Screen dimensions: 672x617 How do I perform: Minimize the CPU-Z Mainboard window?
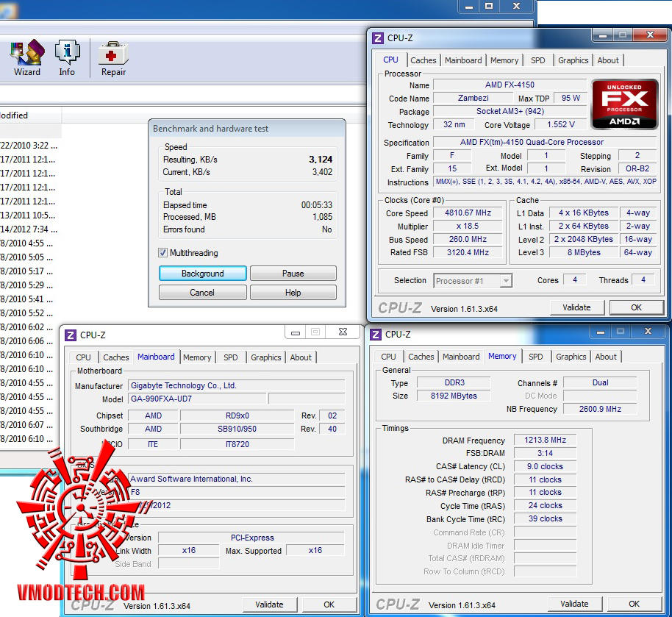point(296,332)
